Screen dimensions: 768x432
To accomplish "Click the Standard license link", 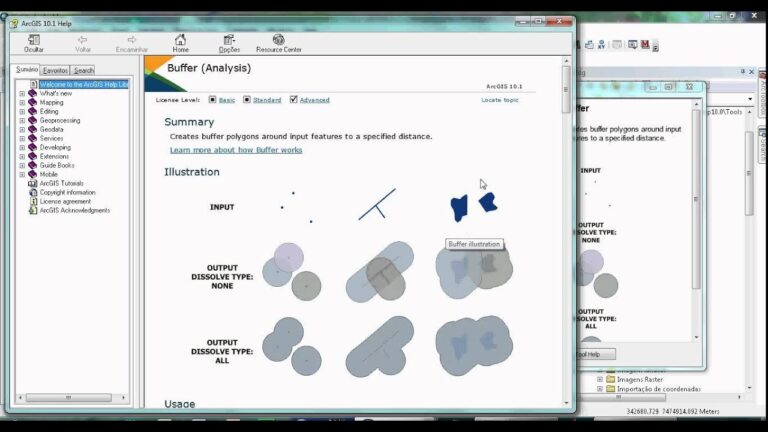I will [x=267, y=100].
